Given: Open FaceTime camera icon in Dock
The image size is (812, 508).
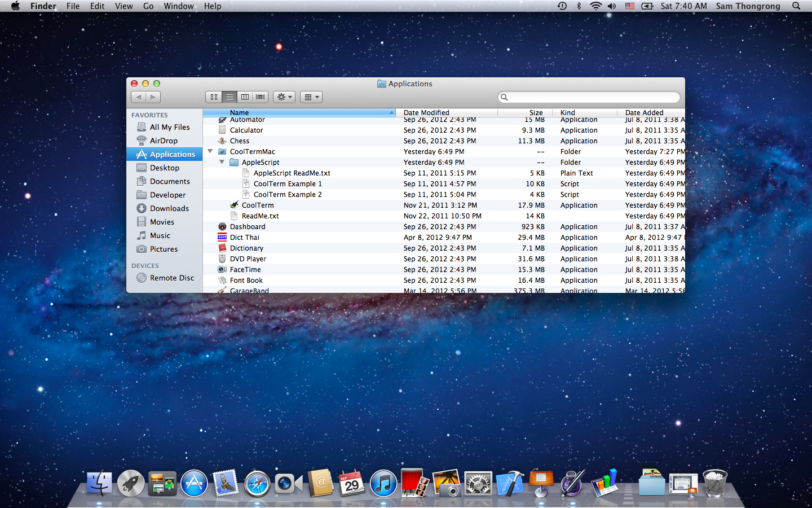Looking at the screenshot, I should coord(289,484).
